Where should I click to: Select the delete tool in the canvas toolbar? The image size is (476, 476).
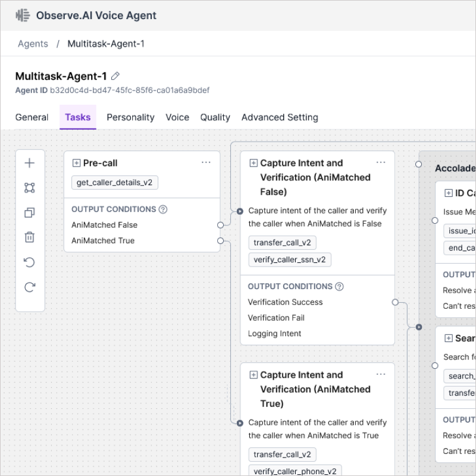[x=30, y=236]
